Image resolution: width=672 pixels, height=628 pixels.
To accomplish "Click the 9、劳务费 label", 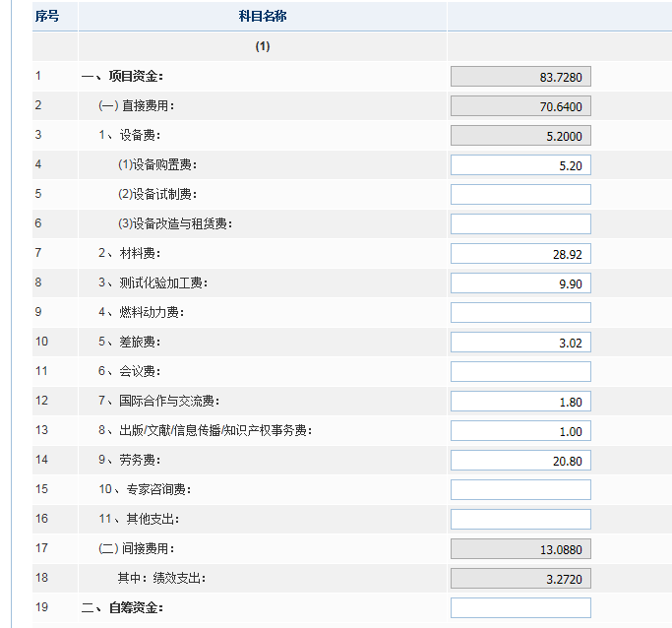I will 130,460.
